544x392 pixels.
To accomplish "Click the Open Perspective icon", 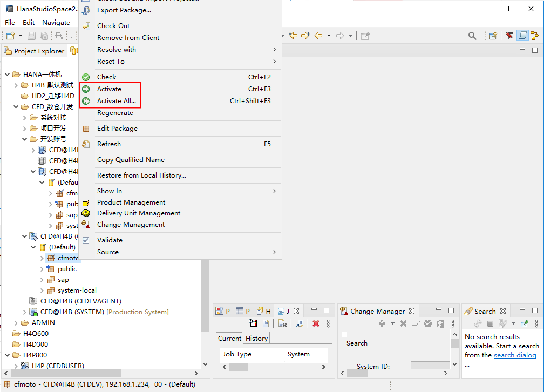I will [493, 36].
